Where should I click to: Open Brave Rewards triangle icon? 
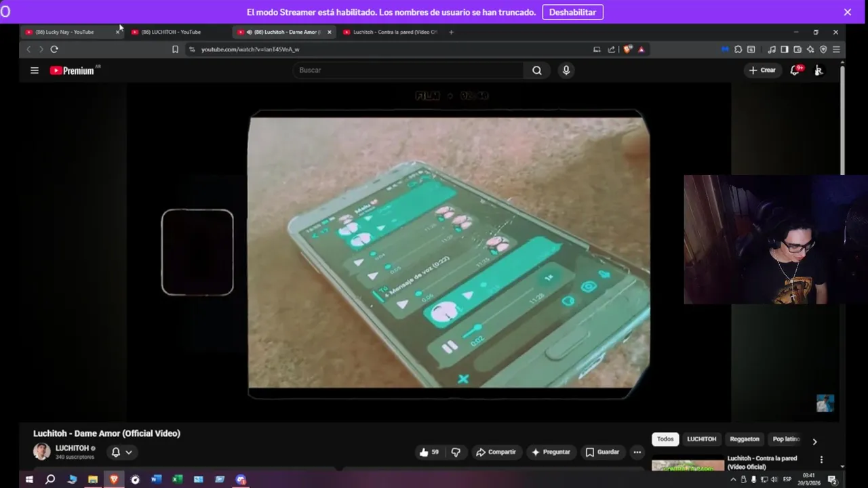641,49
